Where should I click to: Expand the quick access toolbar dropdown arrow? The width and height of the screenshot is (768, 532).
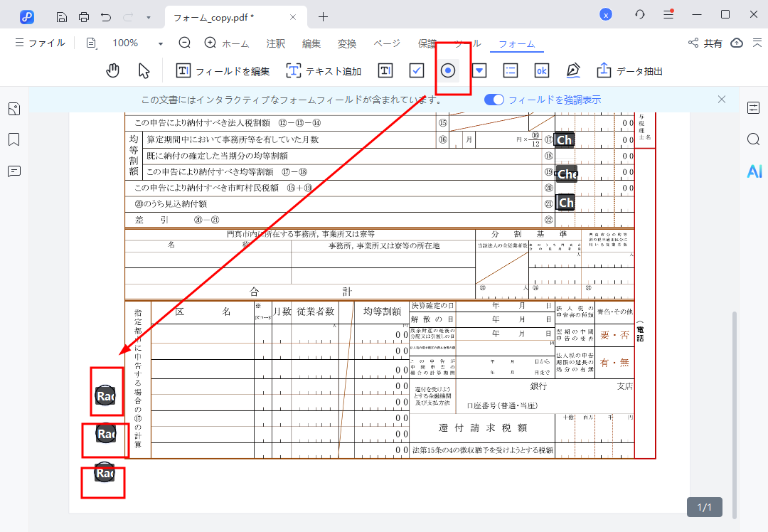tap(148, 16)
